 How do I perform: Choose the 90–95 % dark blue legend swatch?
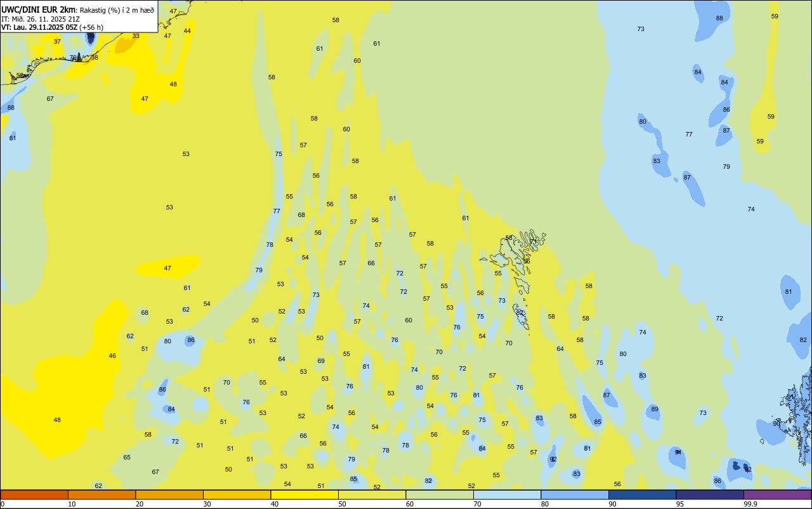[x=642, y=494]
